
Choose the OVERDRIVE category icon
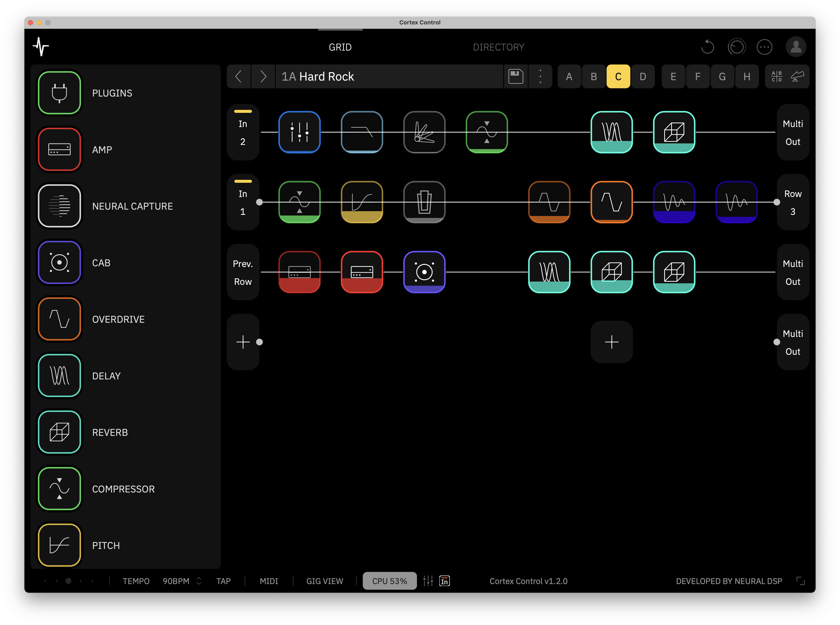[59, 319]
